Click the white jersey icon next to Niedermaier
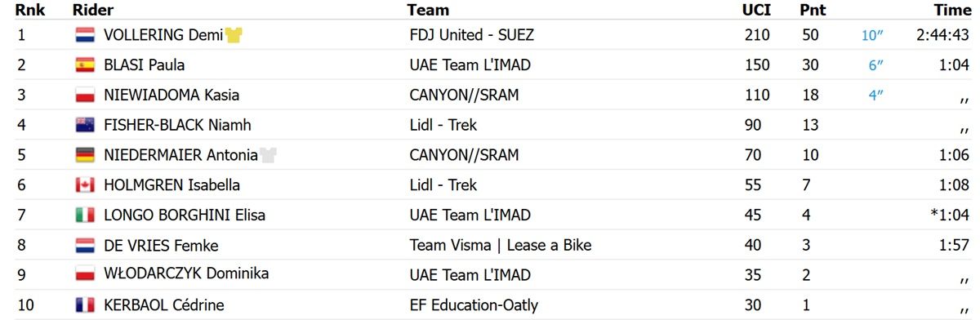 pos(268,155)
